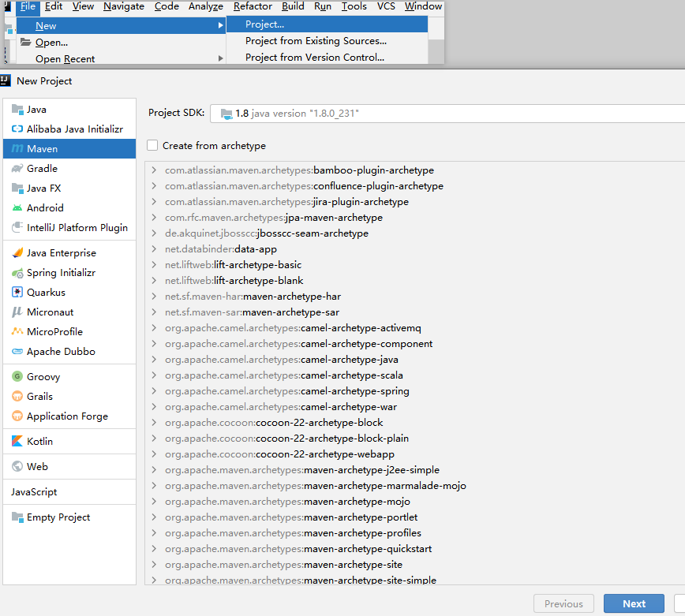Select Project from Version Control...
Image resolution: width=685 pixels, height=616 pixels.
(327, 58)
